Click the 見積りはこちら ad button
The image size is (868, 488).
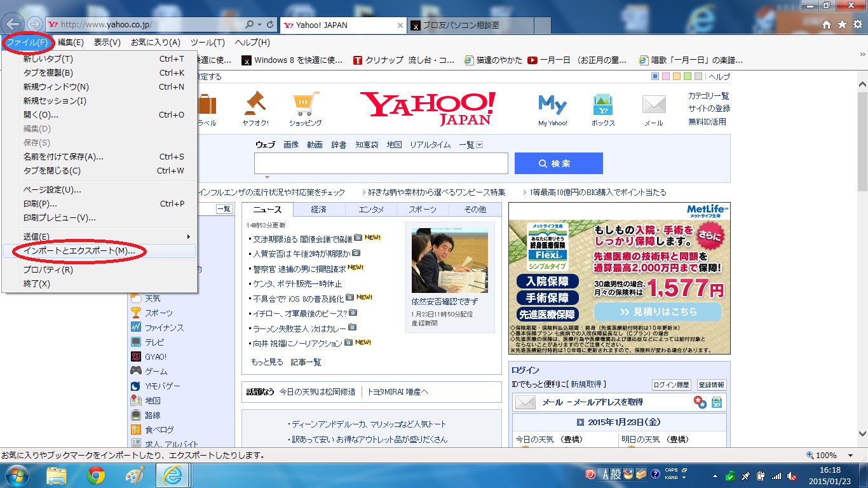point(658,312)
